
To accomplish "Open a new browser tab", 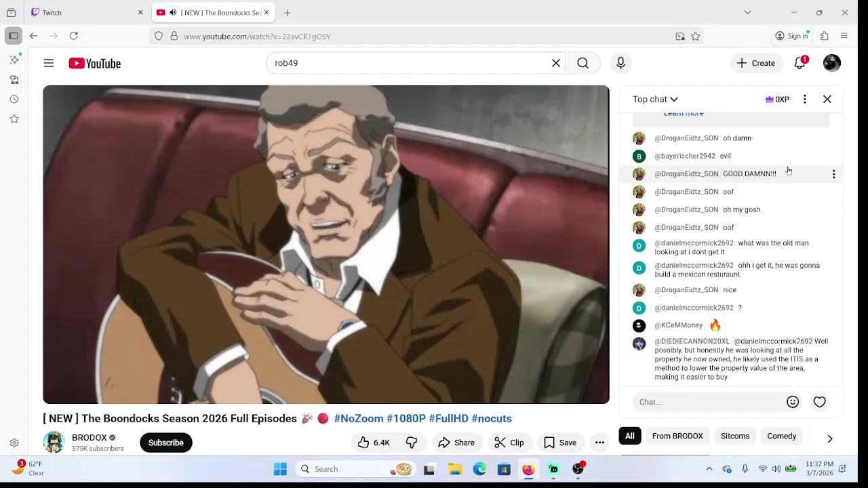I will pos(288,12).
